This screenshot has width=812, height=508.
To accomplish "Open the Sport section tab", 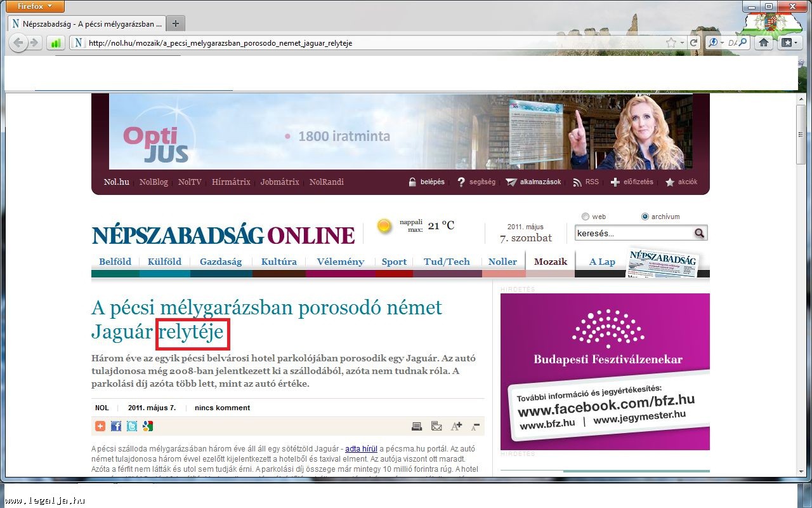I will pyautogui.click(x=394, y=262).
